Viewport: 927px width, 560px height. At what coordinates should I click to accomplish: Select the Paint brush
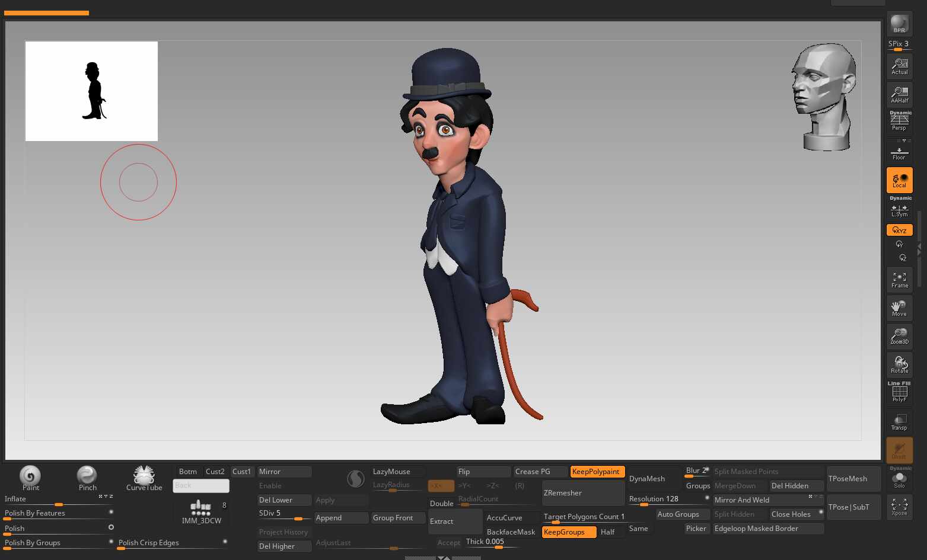[x=30, y=478]
